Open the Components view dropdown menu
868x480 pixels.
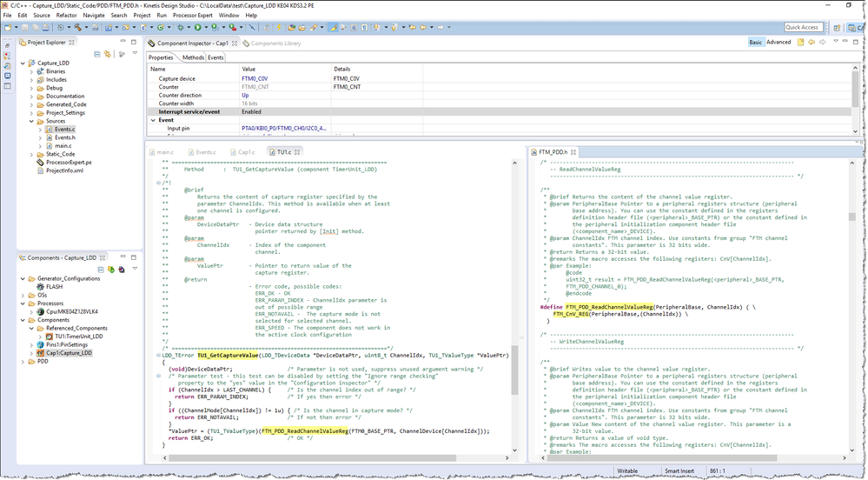[135, 269]
